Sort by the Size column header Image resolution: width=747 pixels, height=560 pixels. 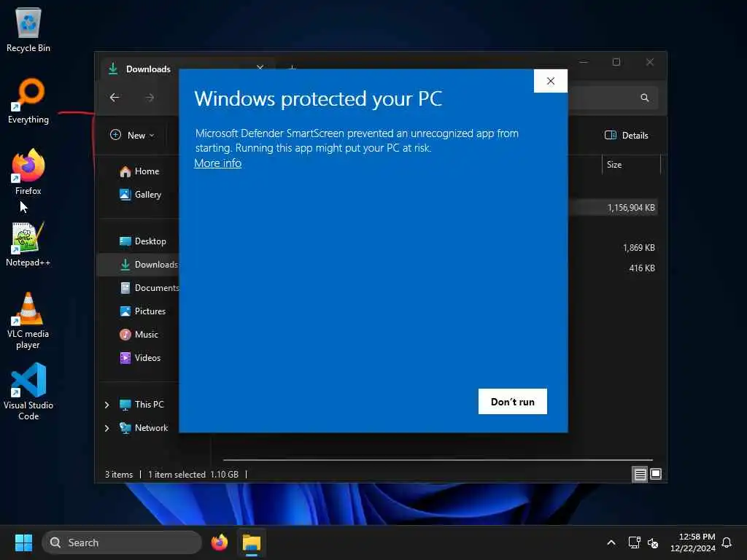[x=631, y=165]
